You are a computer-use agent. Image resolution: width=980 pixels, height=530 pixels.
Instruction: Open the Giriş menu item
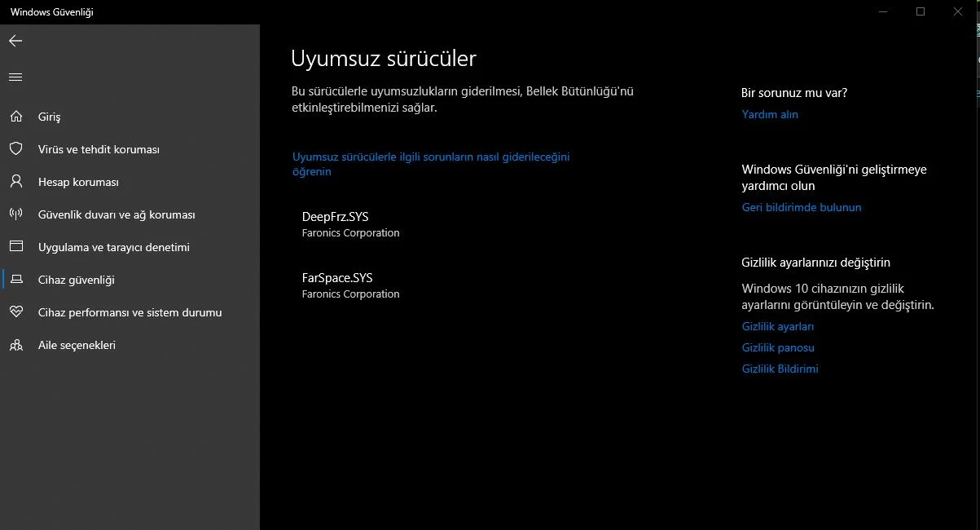pyautogui.click(x=49, y=117)
